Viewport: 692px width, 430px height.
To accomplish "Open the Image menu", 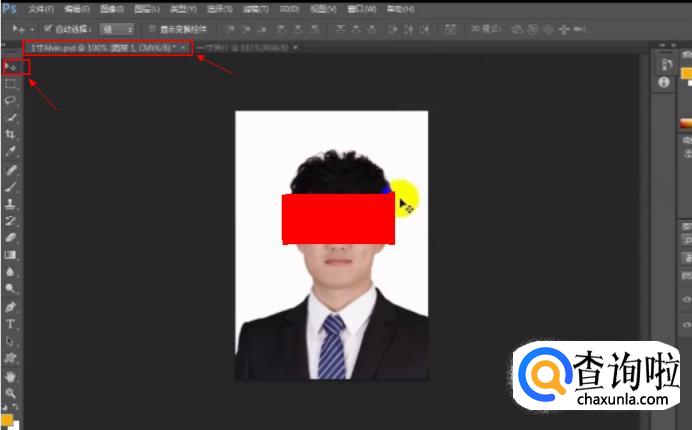I will [110, 8].
